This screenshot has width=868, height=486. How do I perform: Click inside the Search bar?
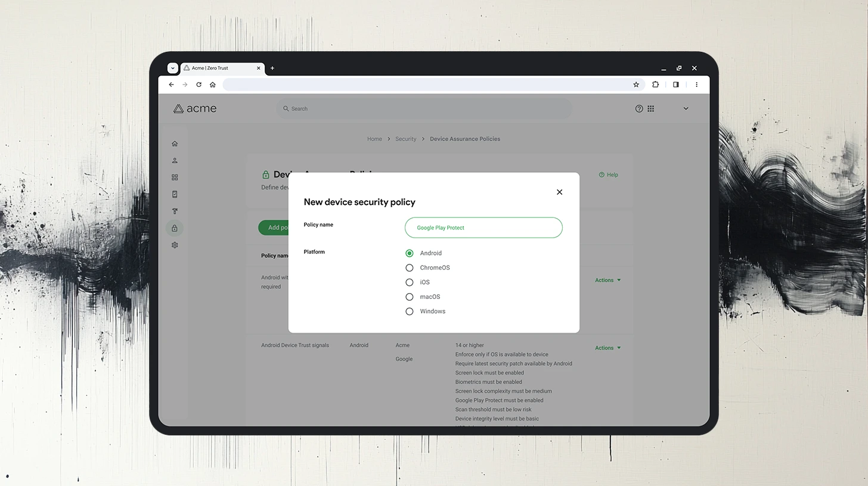tap(424, 108)
